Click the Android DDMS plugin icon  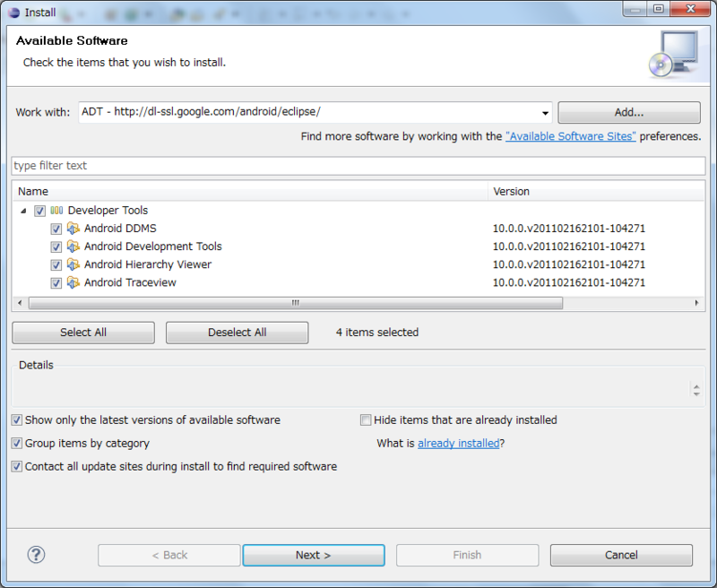click(x=73, y=229)
